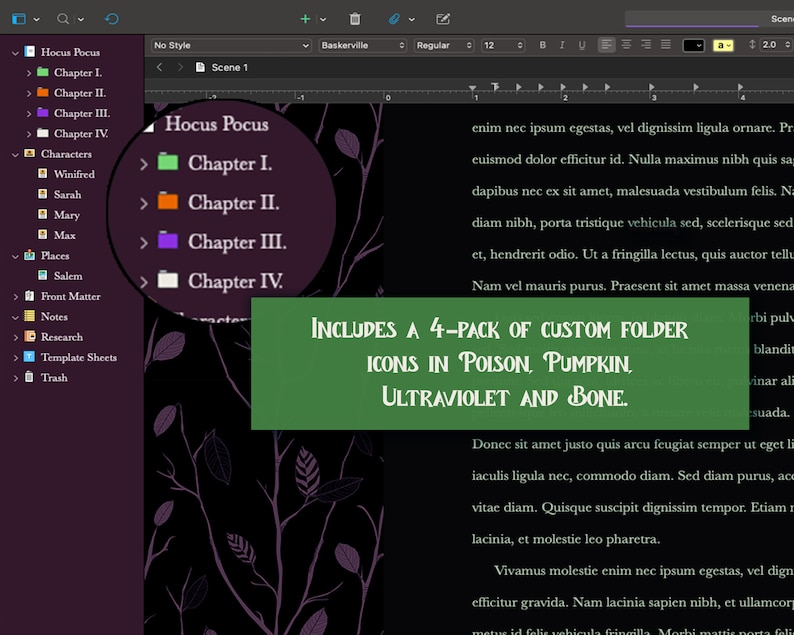This screenshot has height=635, width=794.
Task: Expand the Template Sheets folder
Action: coord(15,358)
